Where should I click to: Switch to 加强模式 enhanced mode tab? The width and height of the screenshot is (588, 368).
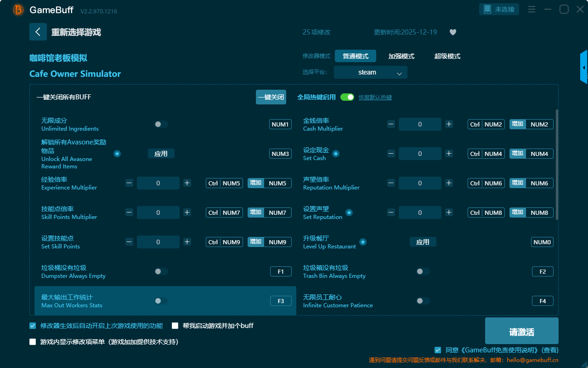[x=401, y=56]
